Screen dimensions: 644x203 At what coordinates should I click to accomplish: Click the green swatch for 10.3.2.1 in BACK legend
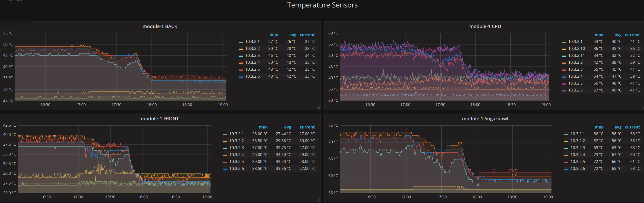[241, 42]
